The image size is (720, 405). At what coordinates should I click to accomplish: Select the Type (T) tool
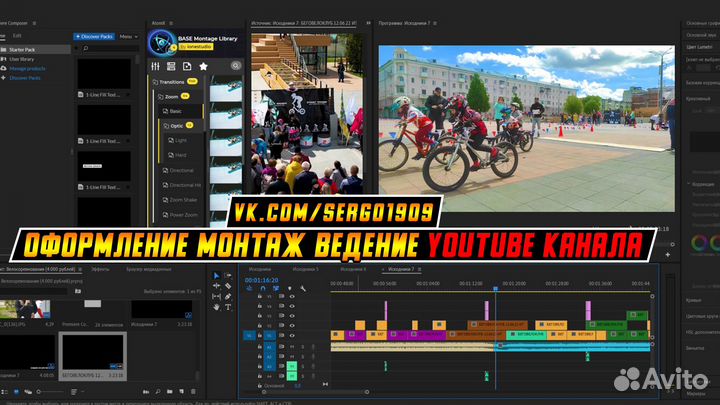(x=228, y=307)
